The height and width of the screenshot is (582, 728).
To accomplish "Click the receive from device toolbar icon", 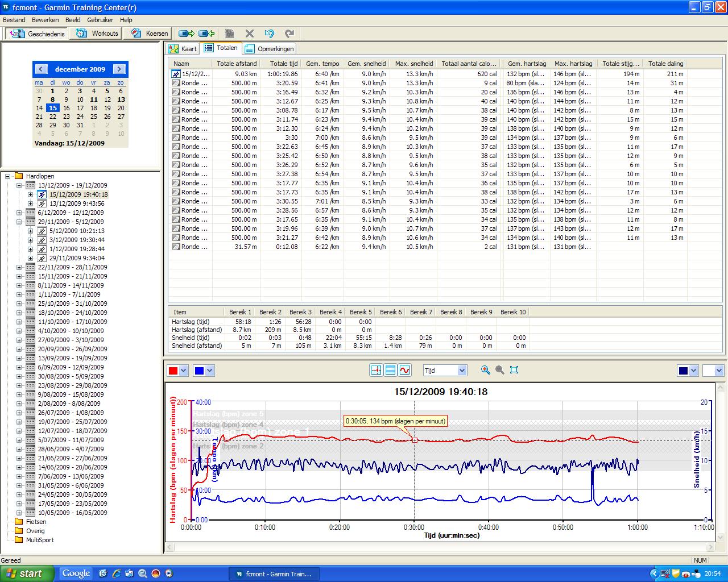I will (206, 34).
